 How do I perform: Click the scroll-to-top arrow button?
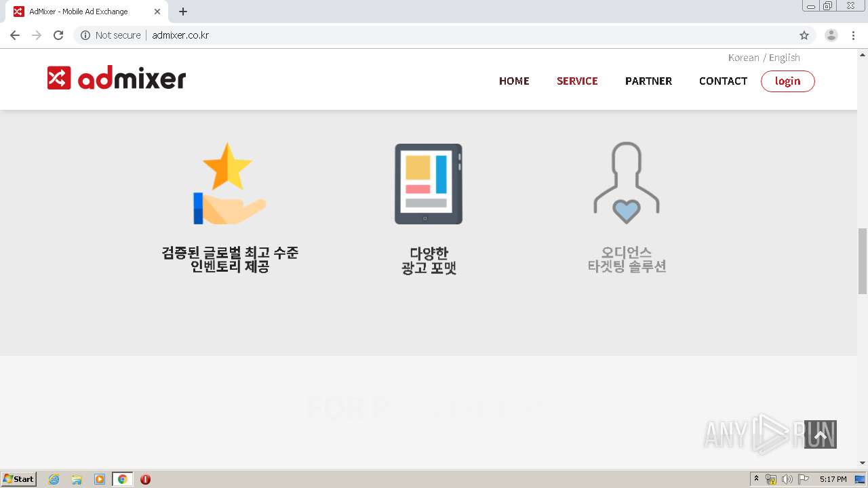coord(821,434)
